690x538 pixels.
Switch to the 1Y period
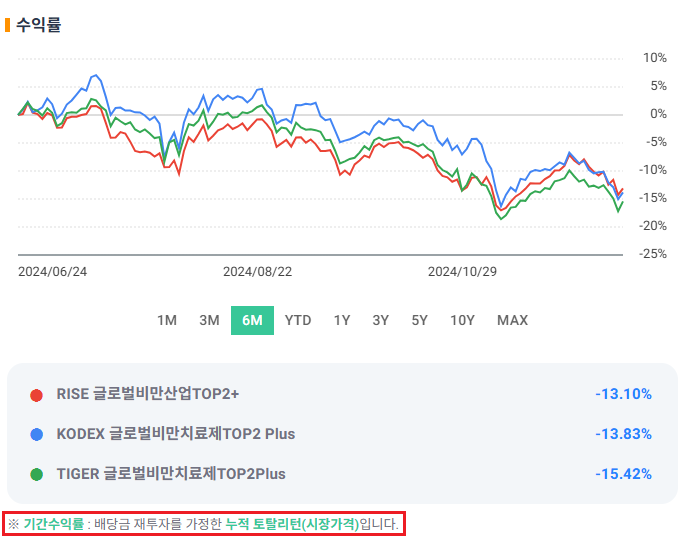[342, 320]
